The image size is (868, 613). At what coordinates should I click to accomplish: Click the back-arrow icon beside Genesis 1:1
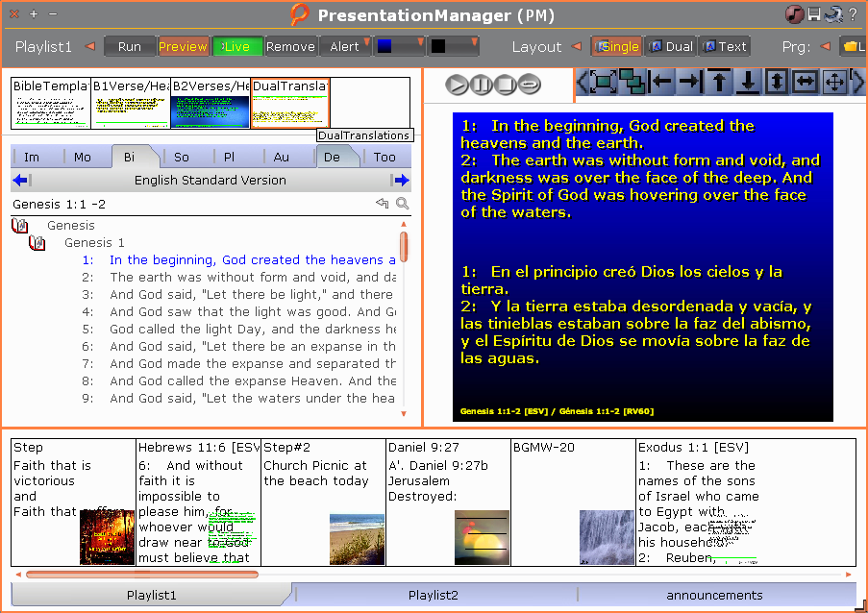(384, 202)
